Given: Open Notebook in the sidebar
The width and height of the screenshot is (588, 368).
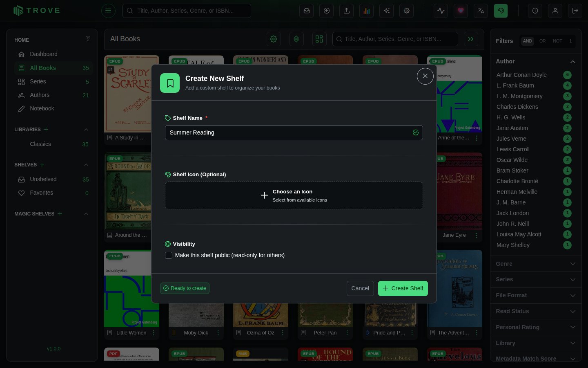Looking at the screenshot, I should click(53, 108).
